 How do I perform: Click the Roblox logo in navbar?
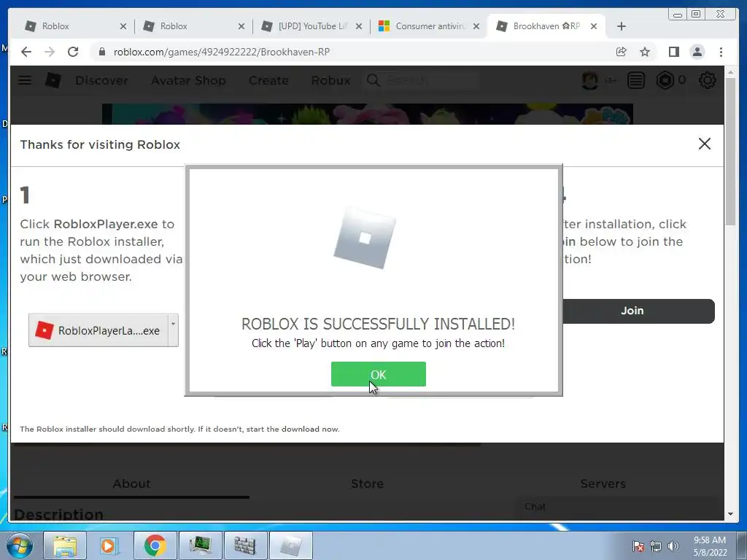pyautogui.click(x=53, y=80)
